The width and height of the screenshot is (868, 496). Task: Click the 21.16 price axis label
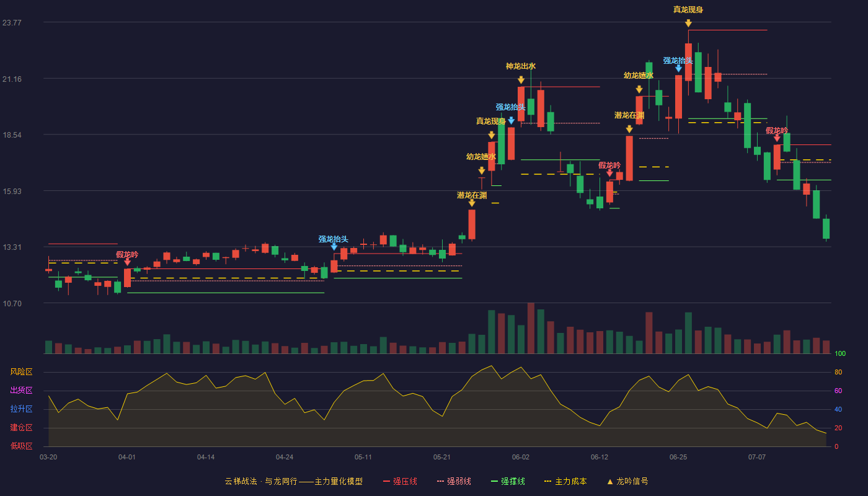pyautogui.click(x=12, y=79)
